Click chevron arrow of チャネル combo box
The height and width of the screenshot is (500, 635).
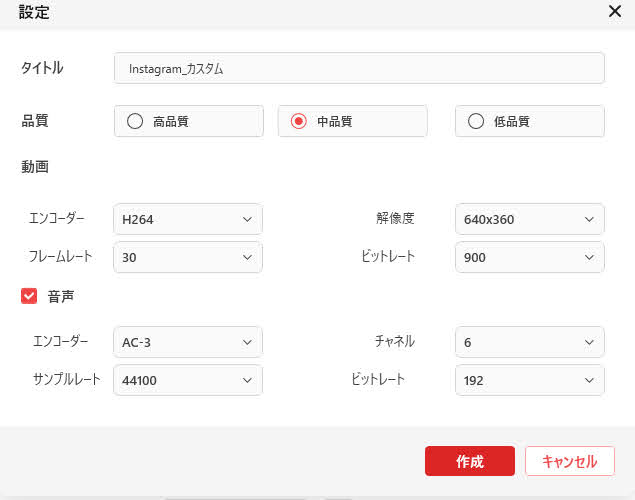coord(589,343)
